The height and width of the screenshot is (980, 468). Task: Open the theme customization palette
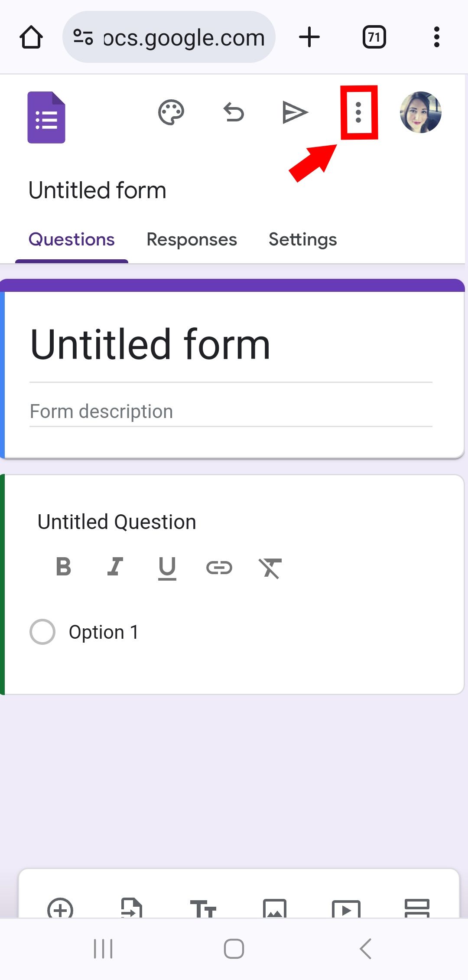[171, 112]
